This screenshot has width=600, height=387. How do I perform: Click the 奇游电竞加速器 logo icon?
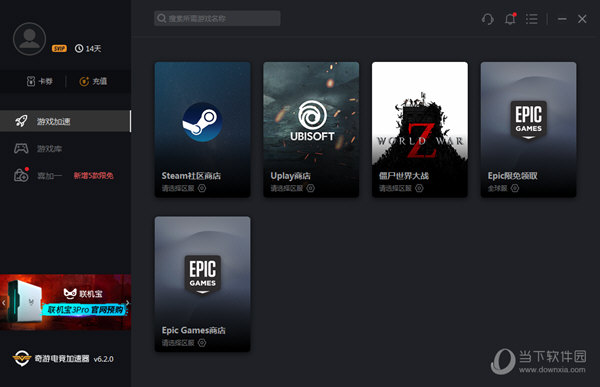pos(21,358)
